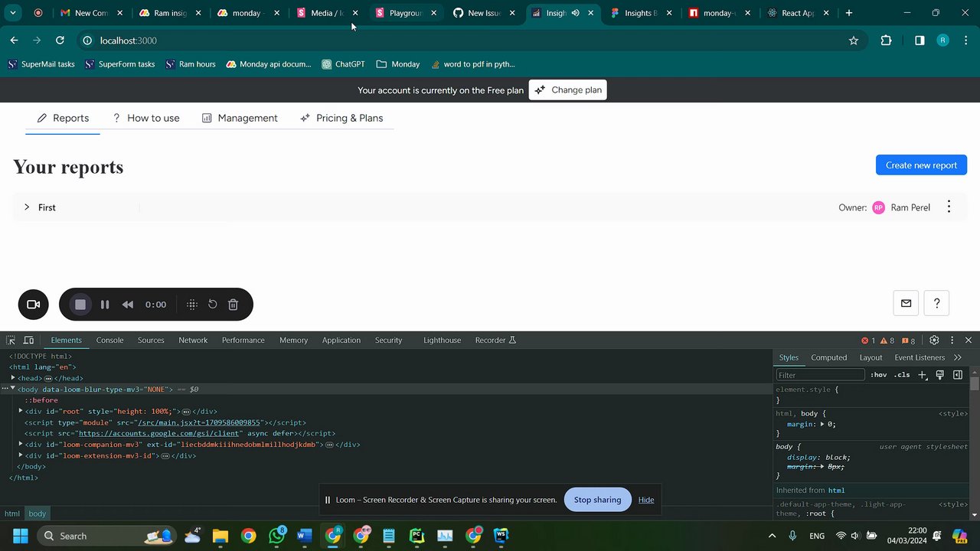Open the DevTools Security tab
980x551 pixels.
[x=388, y=341]
